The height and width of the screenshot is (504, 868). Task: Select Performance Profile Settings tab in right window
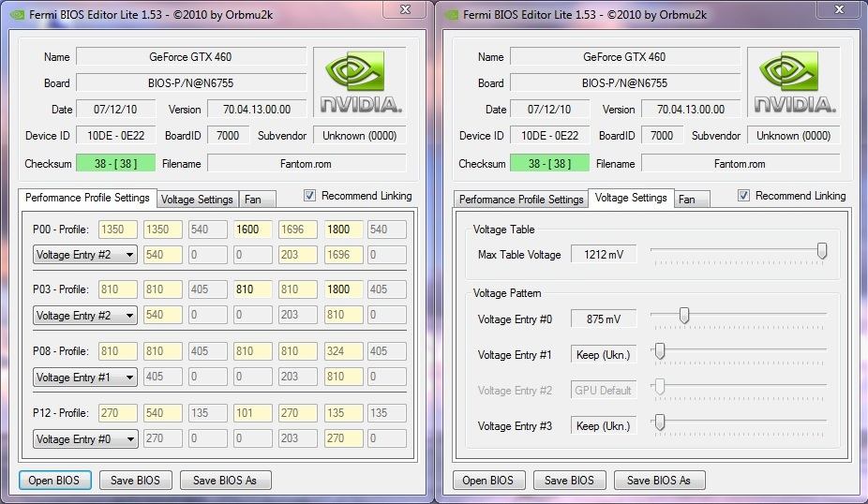pos(521,200)
